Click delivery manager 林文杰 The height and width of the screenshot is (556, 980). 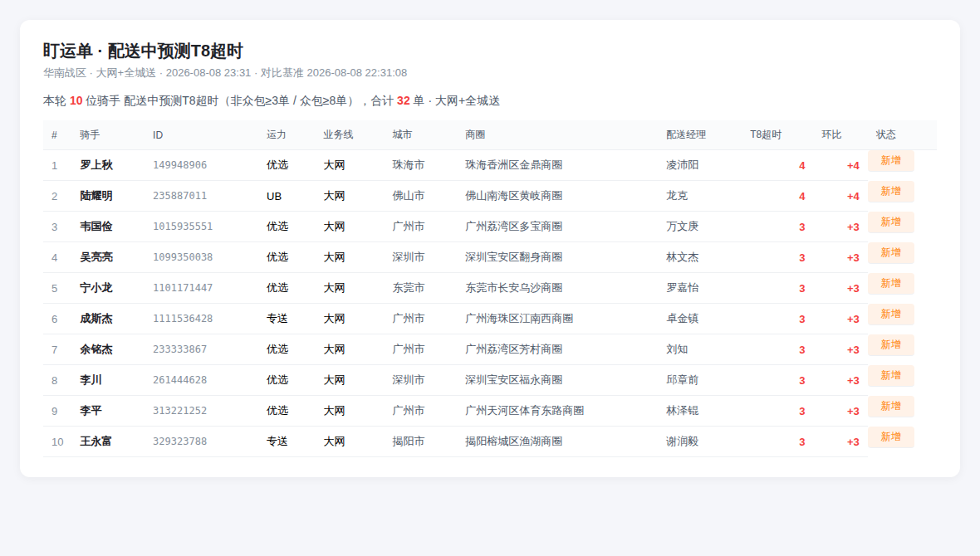[x=683, y=256]
